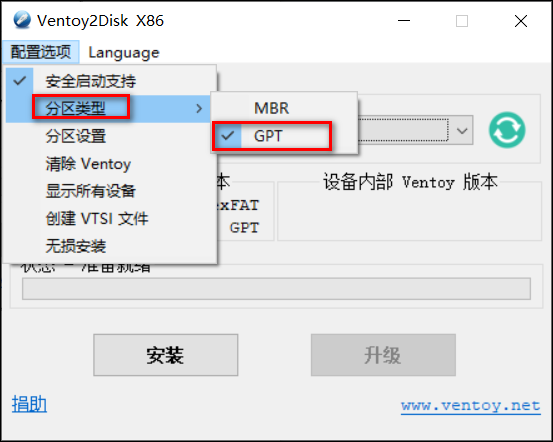Expand the 分区类型 submenu arrow
The image size is (553, 442).
199,108
